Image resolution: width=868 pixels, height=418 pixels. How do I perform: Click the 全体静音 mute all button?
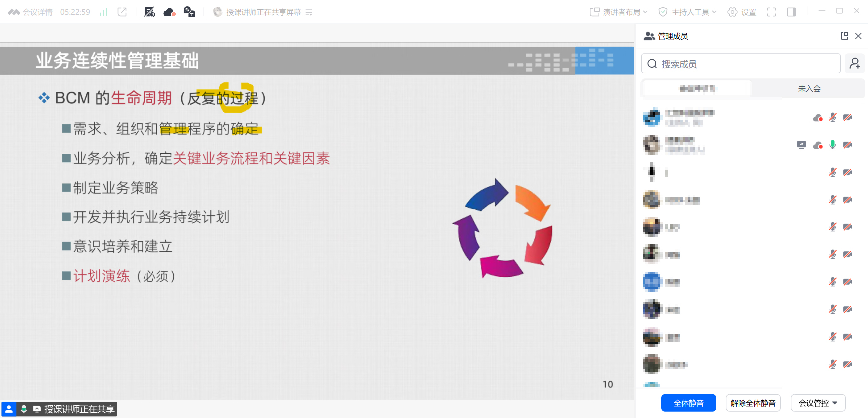(x=688, y=403)
